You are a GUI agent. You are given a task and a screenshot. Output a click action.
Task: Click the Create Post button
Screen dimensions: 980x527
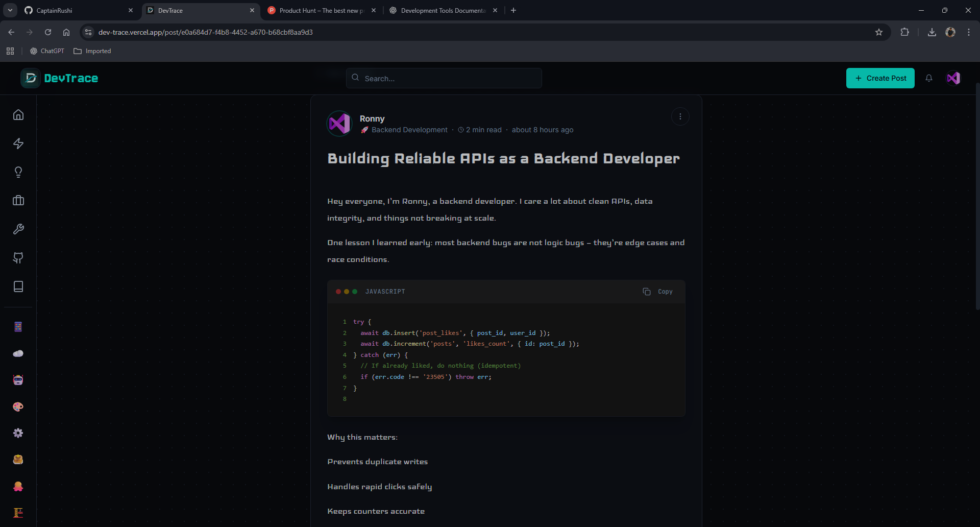tap(880, 78)
